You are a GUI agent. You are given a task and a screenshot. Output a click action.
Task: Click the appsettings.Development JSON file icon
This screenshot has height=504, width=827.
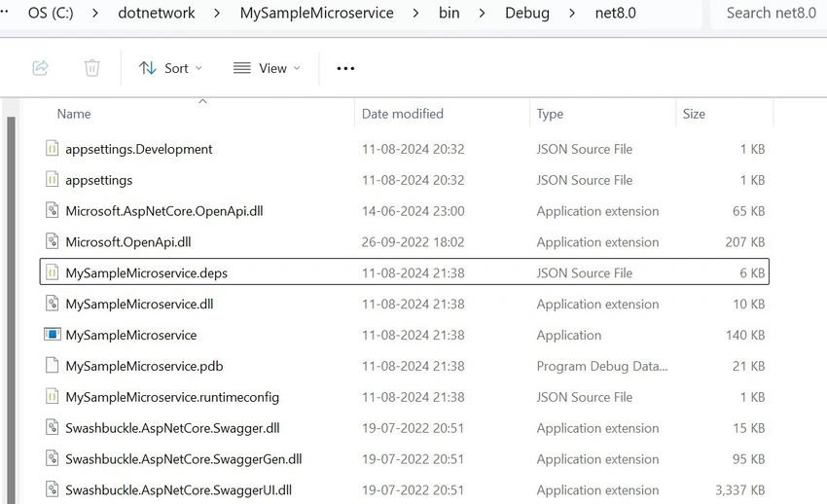coord(53,149)
